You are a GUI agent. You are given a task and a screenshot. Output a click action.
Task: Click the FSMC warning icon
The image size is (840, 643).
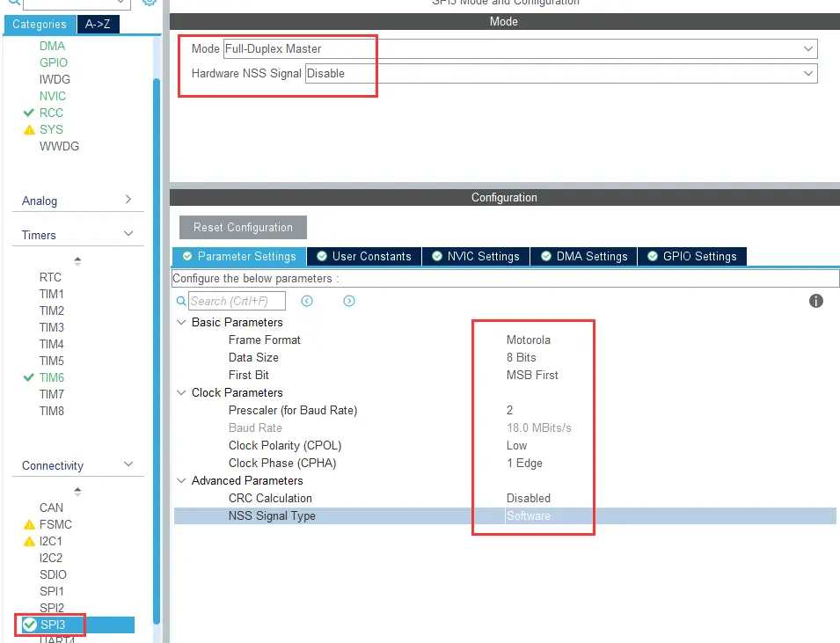tap(29, 524)
